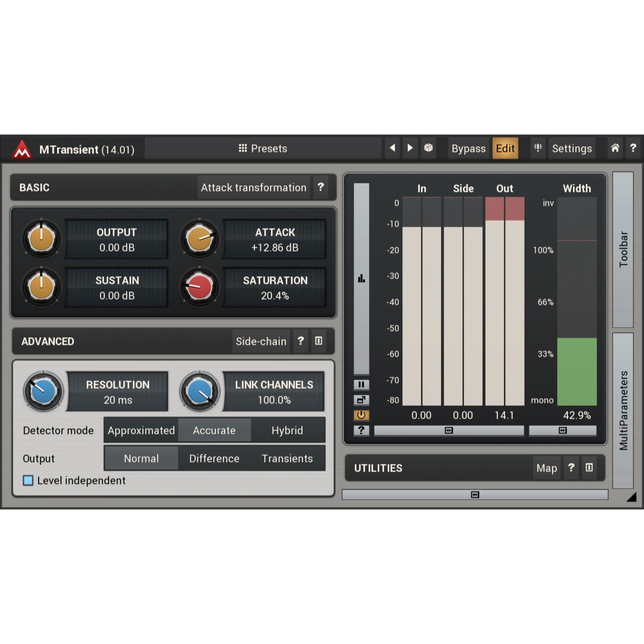Viewport: 644px width, 644px height.
Task: Open the Settings button
Action: (x=572, y=148)
